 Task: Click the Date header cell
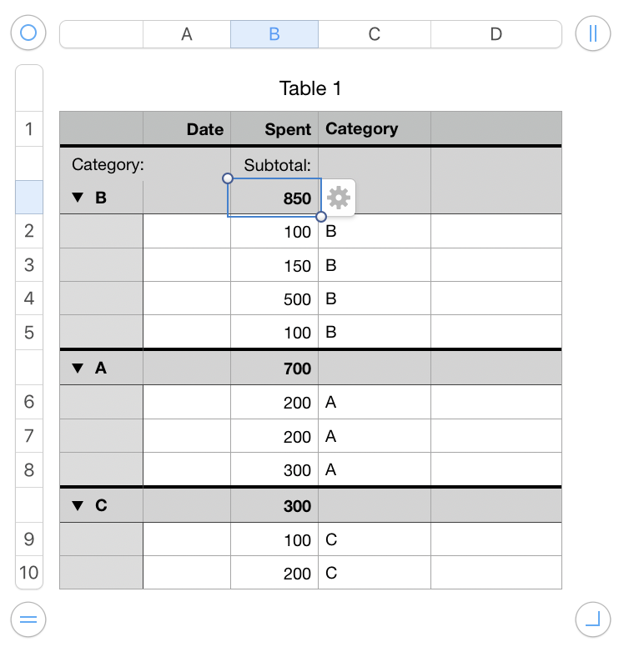tap(187, 128)
